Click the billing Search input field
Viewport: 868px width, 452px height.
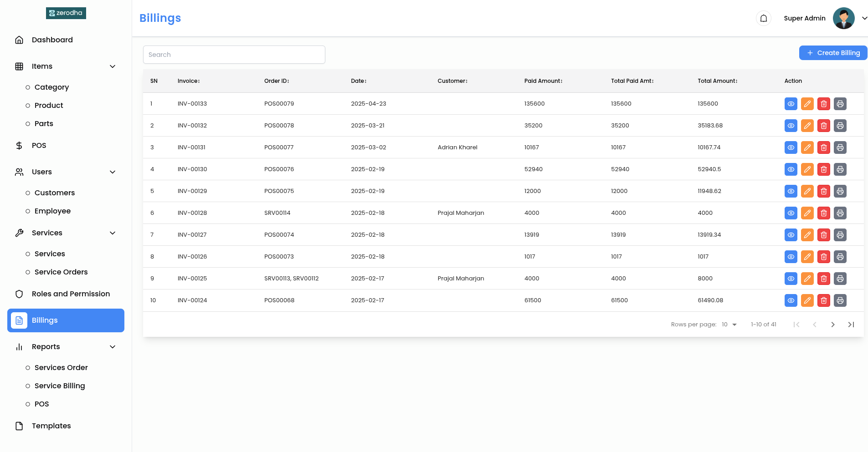(234, 55)
